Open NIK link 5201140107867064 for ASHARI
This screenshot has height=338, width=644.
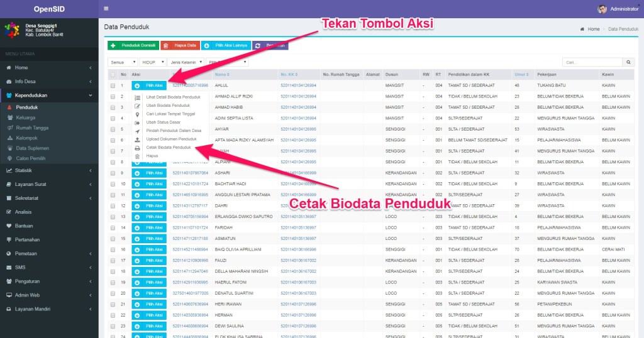coord(190,173)
